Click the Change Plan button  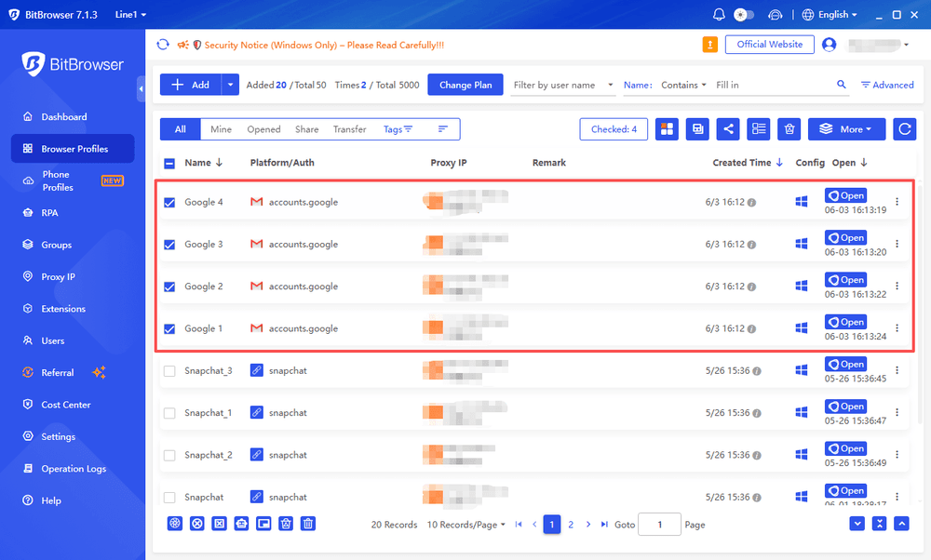(465, 85)
